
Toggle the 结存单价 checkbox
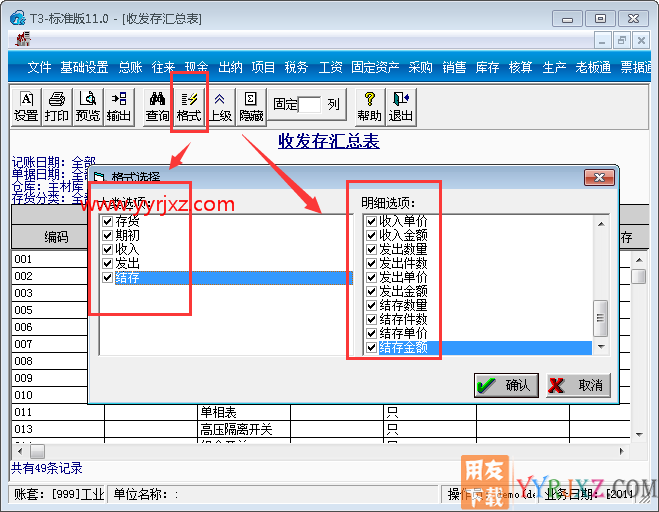point(371,333)
